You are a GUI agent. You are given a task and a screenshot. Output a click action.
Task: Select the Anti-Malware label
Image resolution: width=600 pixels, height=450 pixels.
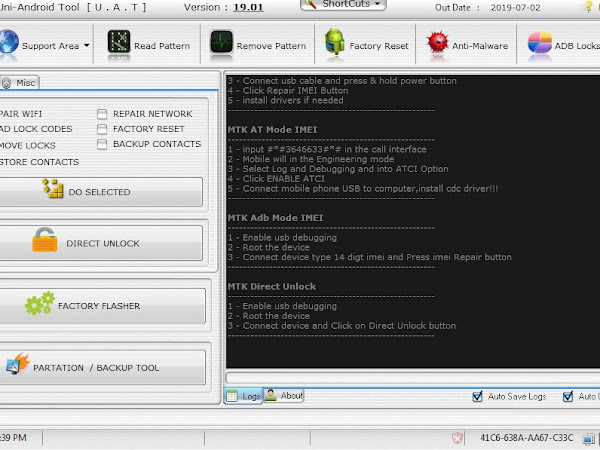coord(480,46)
